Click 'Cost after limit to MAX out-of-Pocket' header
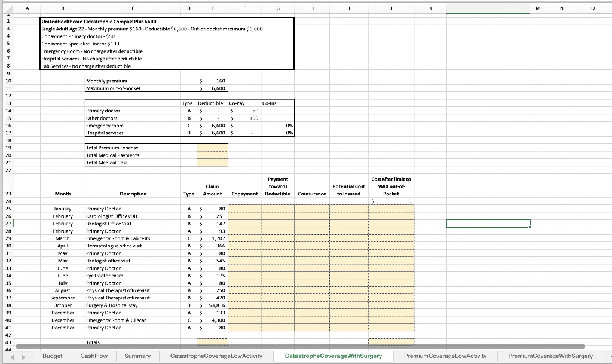 (391, 186)
